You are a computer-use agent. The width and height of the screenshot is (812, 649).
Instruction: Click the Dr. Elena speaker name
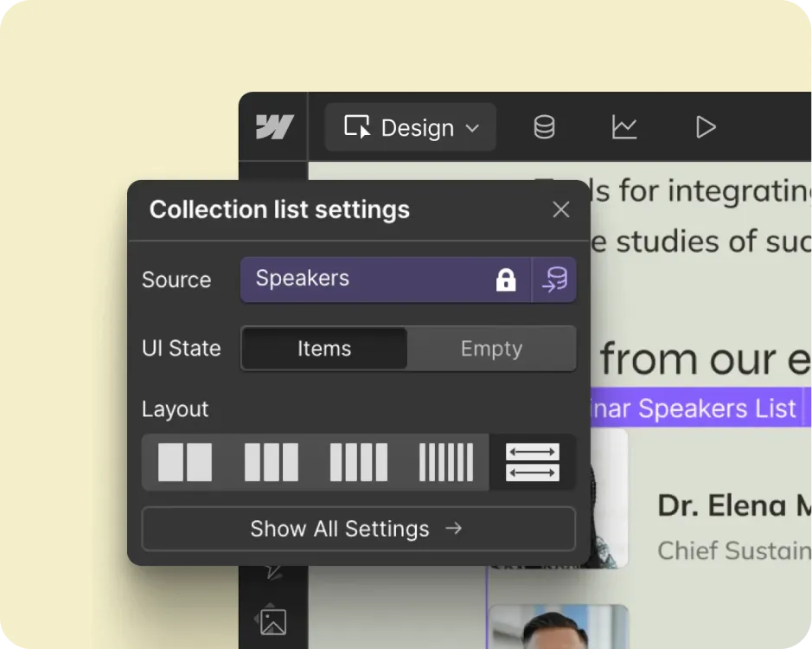(x=734, y=505)
